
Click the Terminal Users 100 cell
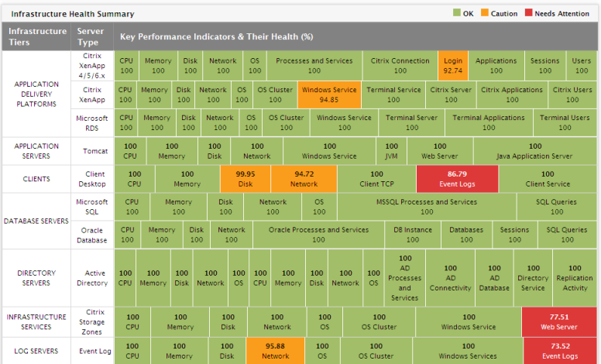pyautogui.click(x=565, y=123)
